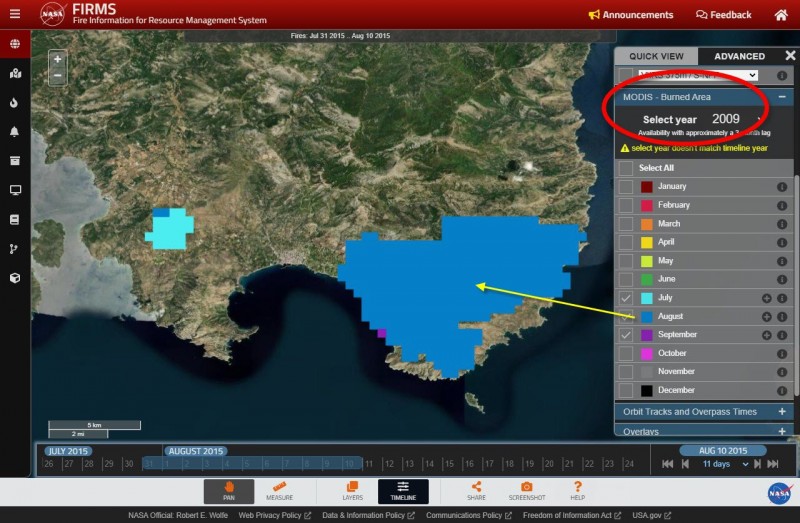The width and height of the screenshot is (800, 523).
Task: Show info for December burned area
Action: tap(782, 391)
